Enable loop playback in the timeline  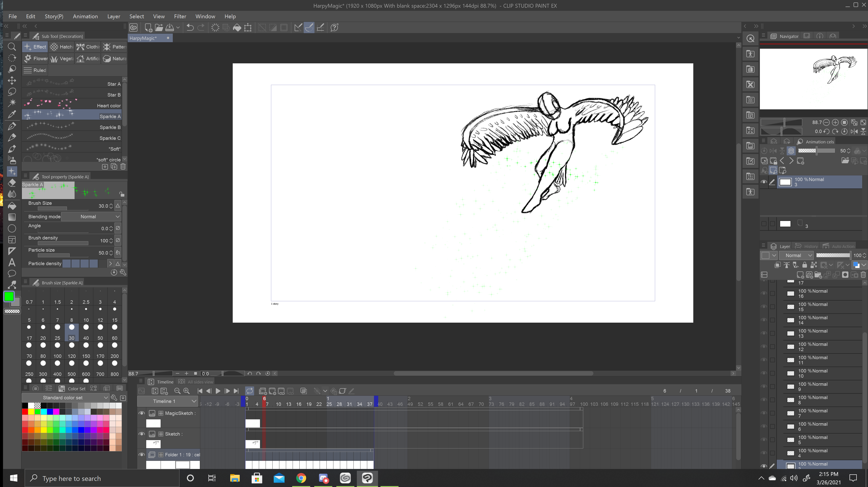(250, 391)
